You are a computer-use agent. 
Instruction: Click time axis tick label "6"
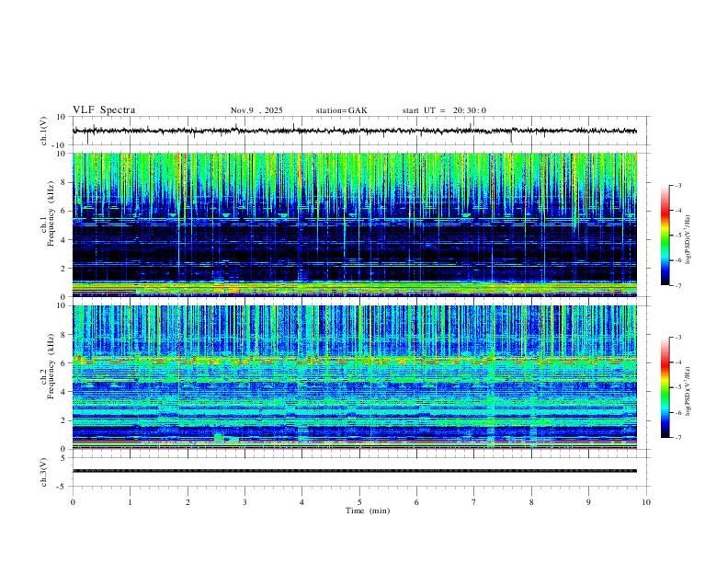coord(416,502)
